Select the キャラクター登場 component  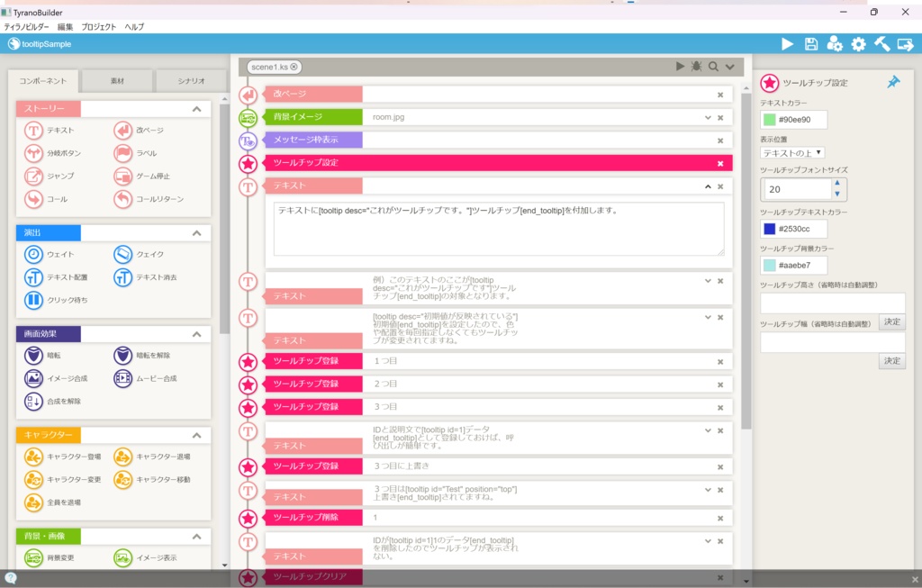point(63,457)
